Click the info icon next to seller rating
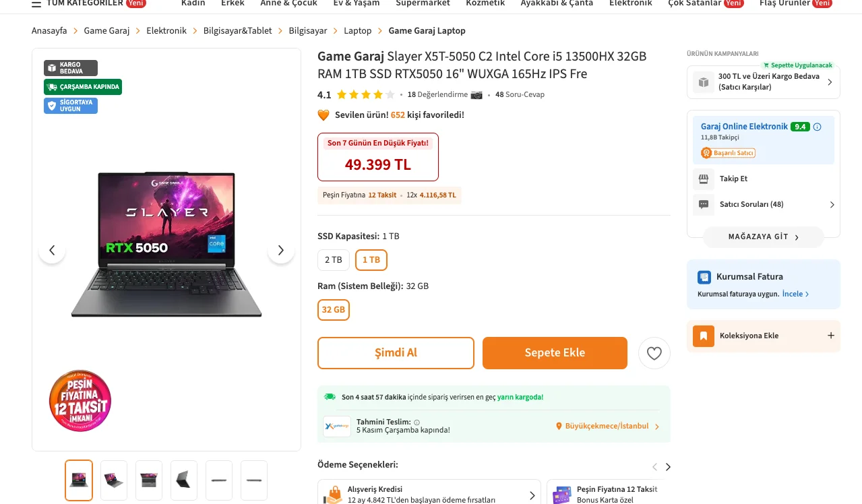The width and height of the screenshot is (862, 504). tap(818, 127)
